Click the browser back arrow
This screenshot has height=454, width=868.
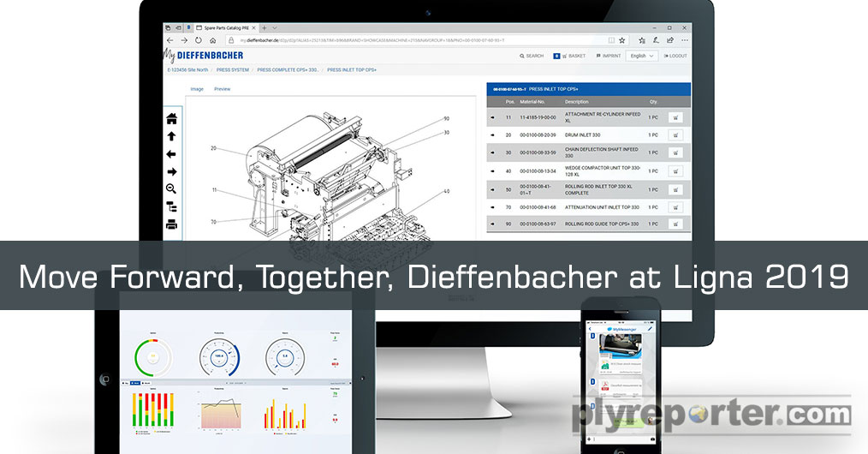click(x=170, y=40)
